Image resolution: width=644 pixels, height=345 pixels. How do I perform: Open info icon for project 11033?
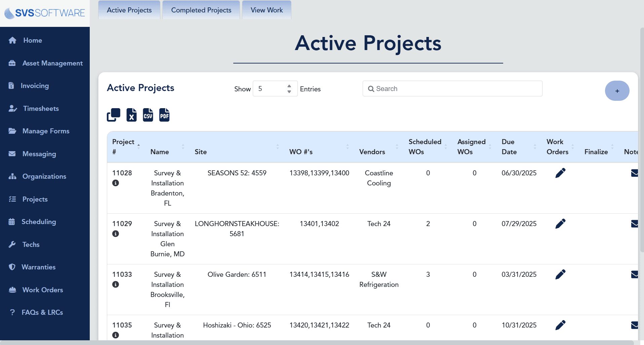pos(116,285)
